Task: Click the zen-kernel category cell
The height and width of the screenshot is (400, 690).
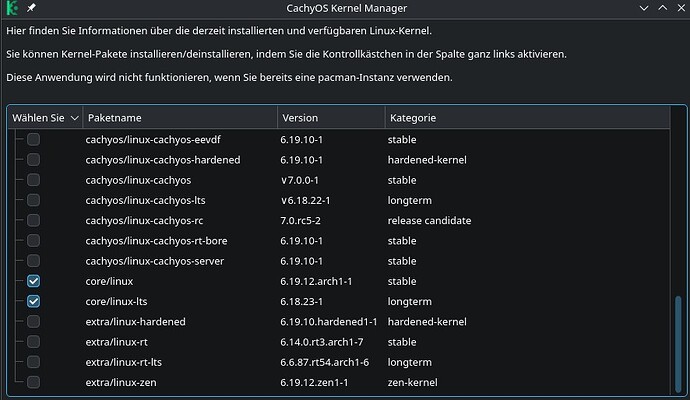Action: (412, 382)
